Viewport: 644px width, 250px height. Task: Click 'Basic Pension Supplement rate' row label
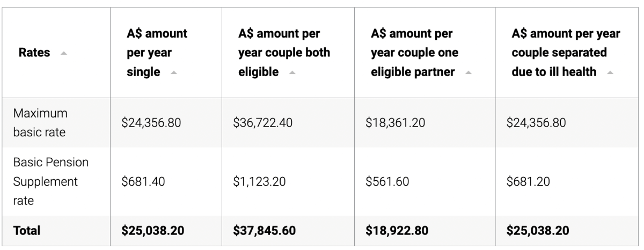pos(45,182)
